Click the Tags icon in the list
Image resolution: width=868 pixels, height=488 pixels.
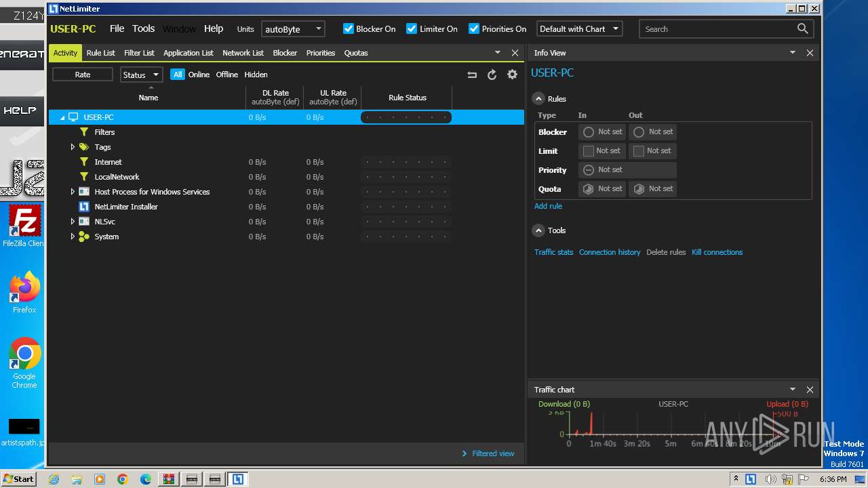[84, 147]
